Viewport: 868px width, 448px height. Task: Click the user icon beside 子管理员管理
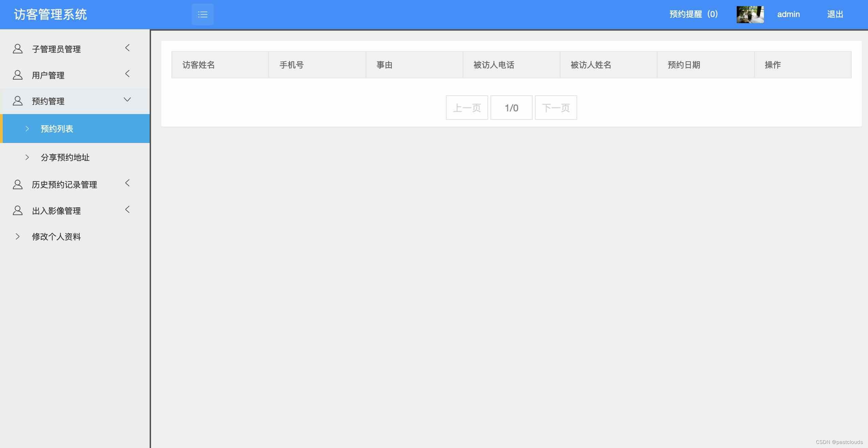pos(18,49)
